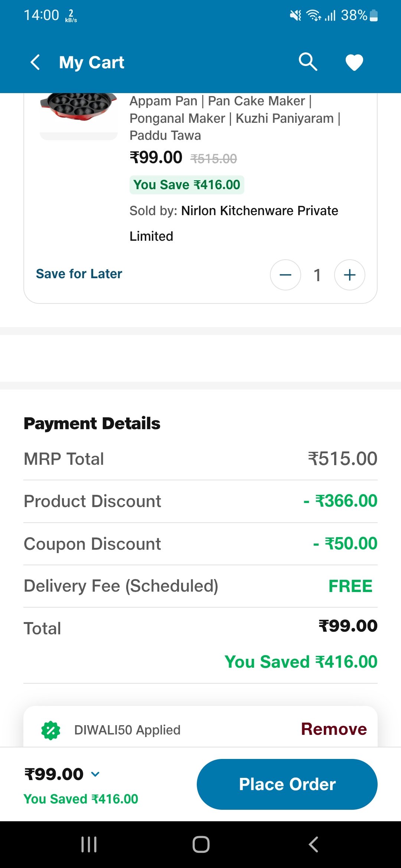The height and width of the screenshot is (868, 401).
Task: Decrease quantity with minus button
Action: click(x=285, y=275)
